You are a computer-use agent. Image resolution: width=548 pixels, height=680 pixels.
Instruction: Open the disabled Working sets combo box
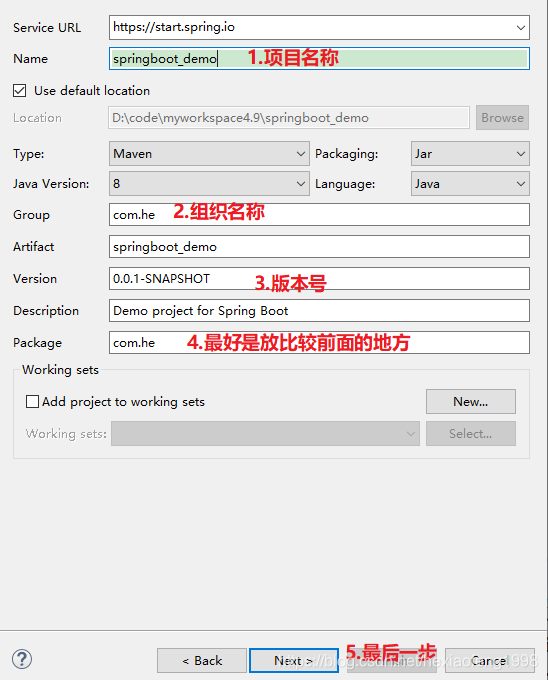click(265, 433)
